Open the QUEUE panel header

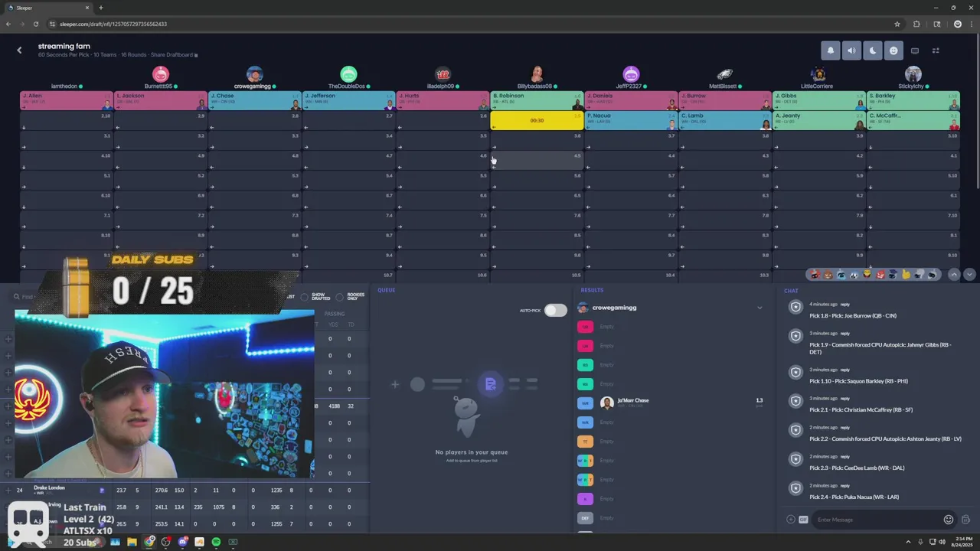coord(386,290)
